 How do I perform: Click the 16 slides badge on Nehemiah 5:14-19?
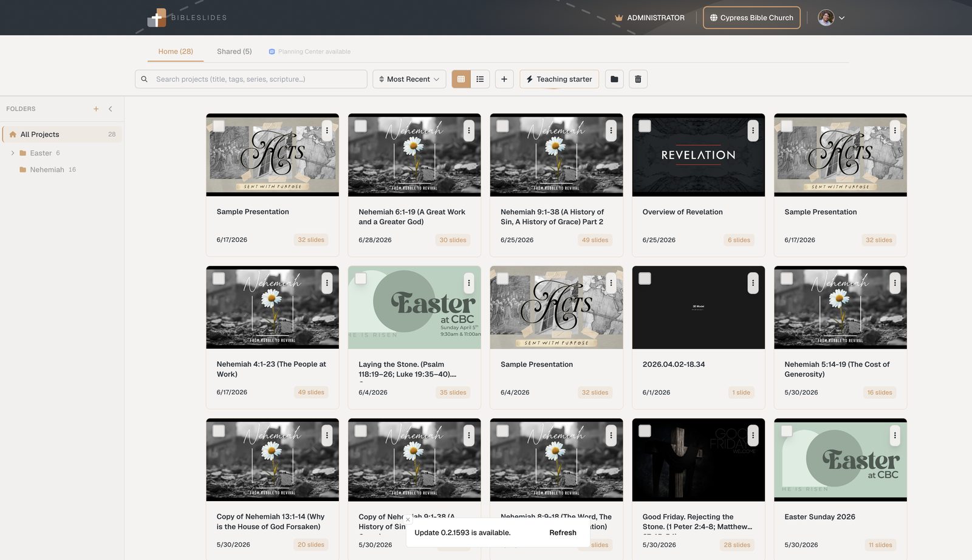880,392
